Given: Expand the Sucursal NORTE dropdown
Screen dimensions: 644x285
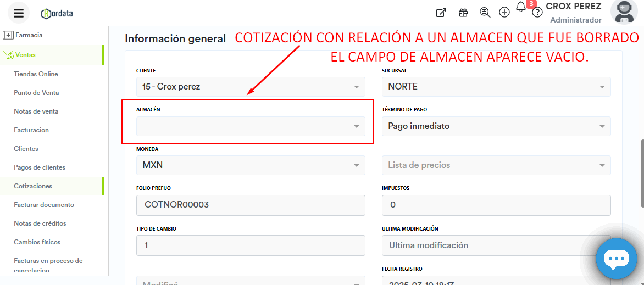Looking at the screenshot, I should (496, 87).
